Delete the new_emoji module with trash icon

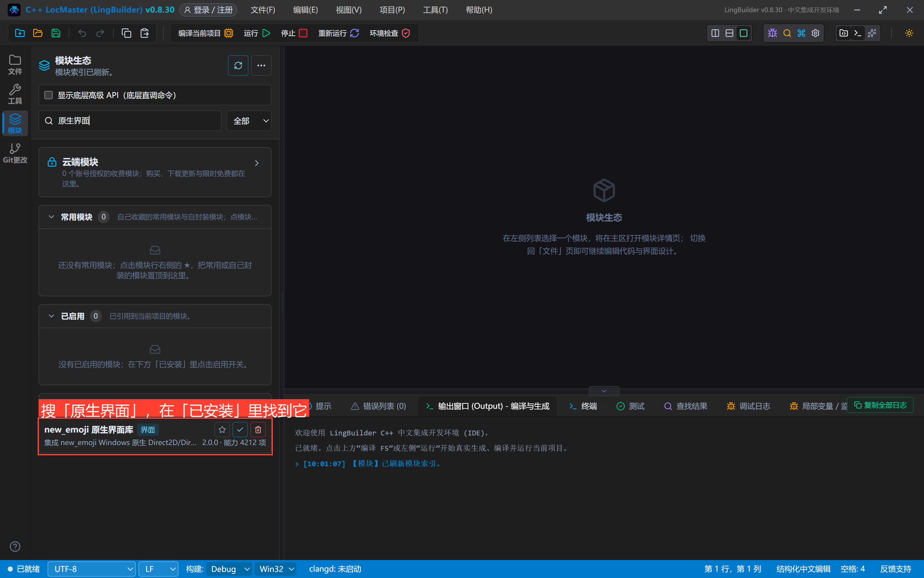tap(258, 429)
